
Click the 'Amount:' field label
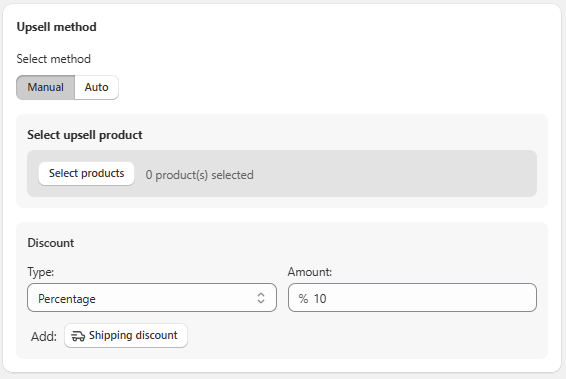pyautogui.click(x=310, y=272)
